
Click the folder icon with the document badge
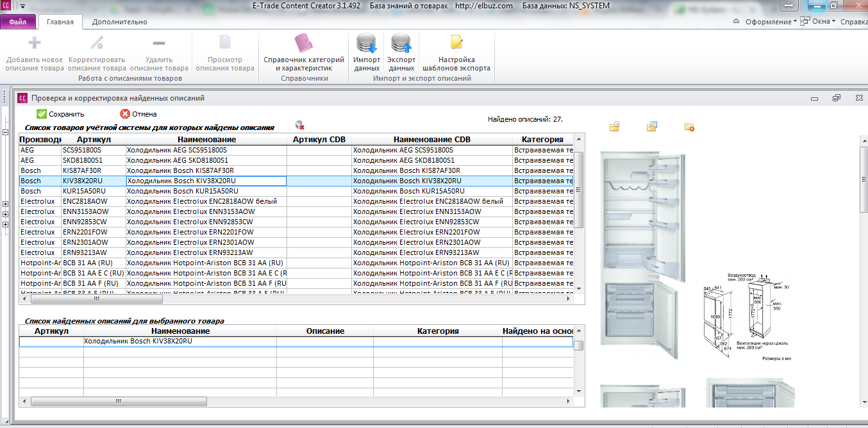click(x=652, y=126)
